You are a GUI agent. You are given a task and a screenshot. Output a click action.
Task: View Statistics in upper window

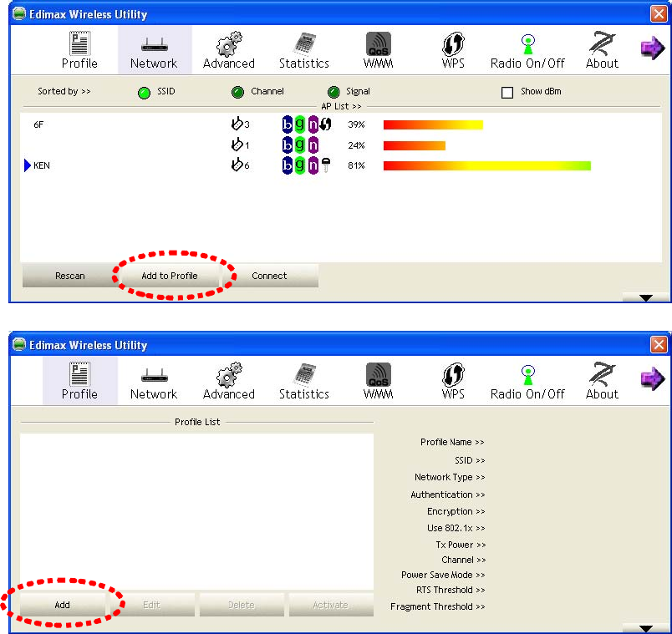(304, 49)
